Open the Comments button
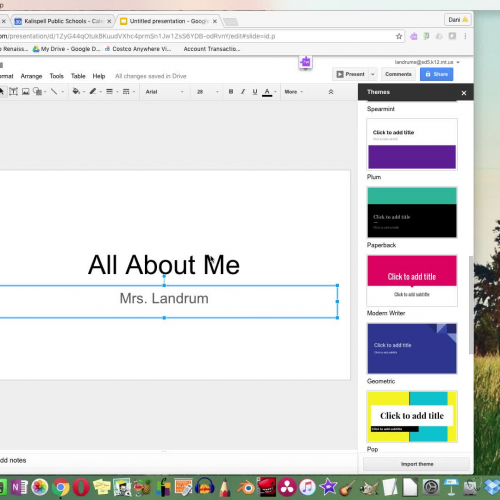Screen dimensions: 500x500 coord(398,74)
